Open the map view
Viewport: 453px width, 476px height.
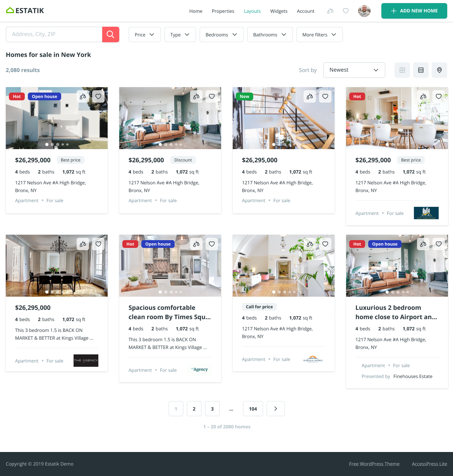439,70
